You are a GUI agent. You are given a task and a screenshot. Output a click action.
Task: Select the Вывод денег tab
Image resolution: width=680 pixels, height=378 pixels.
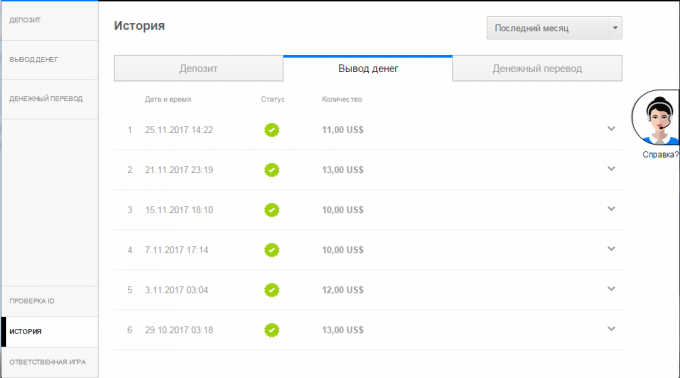point(368,68)
